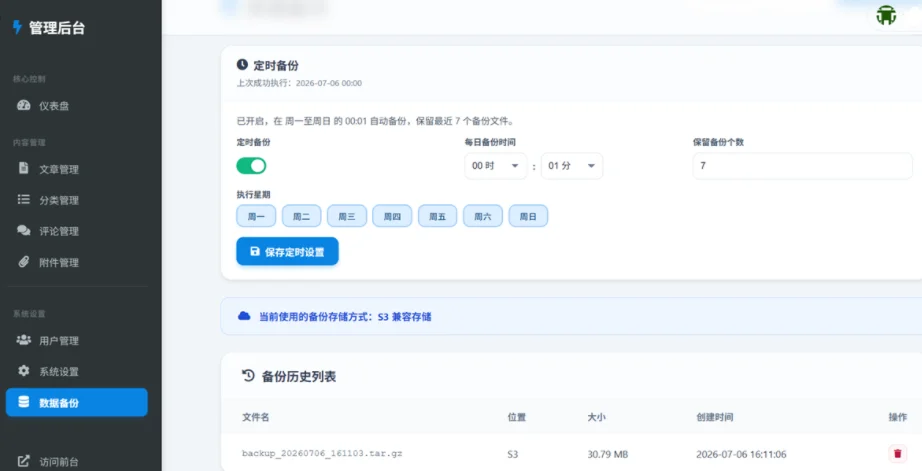Click the 附件管理 paperclip icon
This screenshot has height=471, width=922.
[x=24, y=262]
